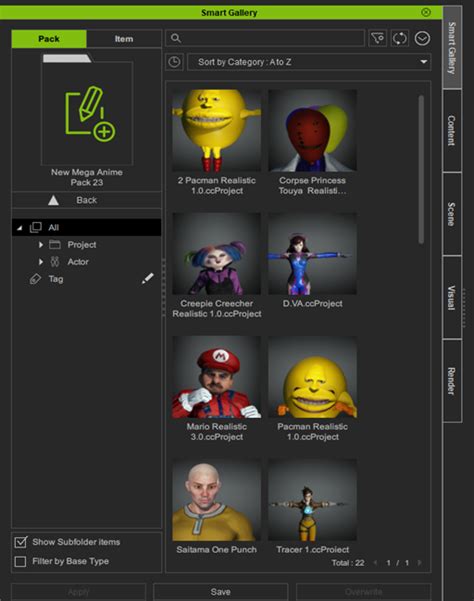Click the Back up-arrow icon

(x=53, y=200)
